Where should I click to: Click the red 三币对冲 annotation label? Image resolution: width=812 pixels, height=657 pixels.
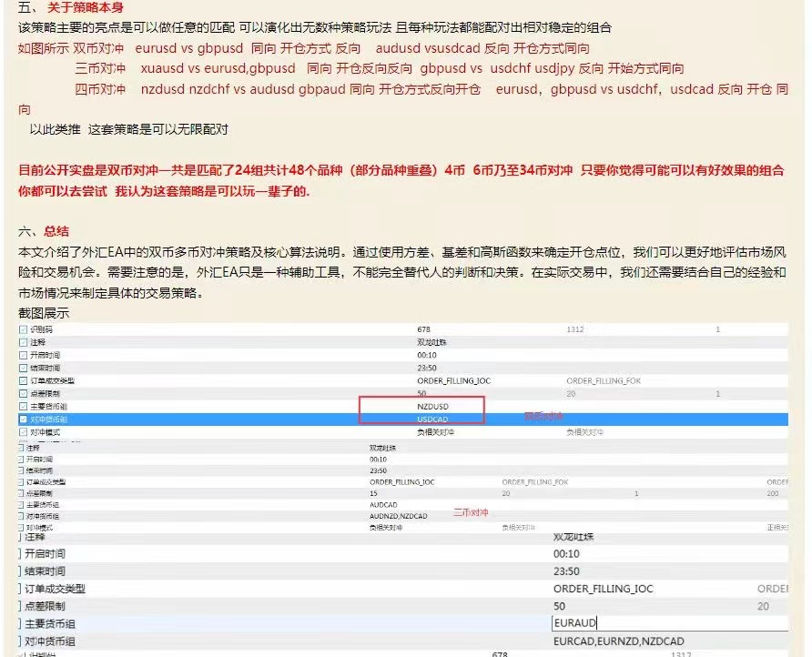(471, 512)
